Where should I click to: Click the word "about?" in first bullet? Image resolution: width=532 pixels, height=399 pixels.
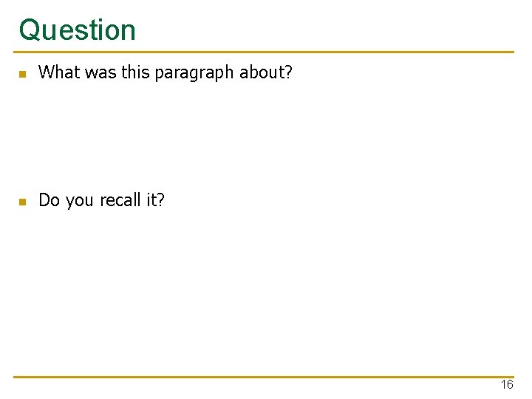tap(266, 72)
